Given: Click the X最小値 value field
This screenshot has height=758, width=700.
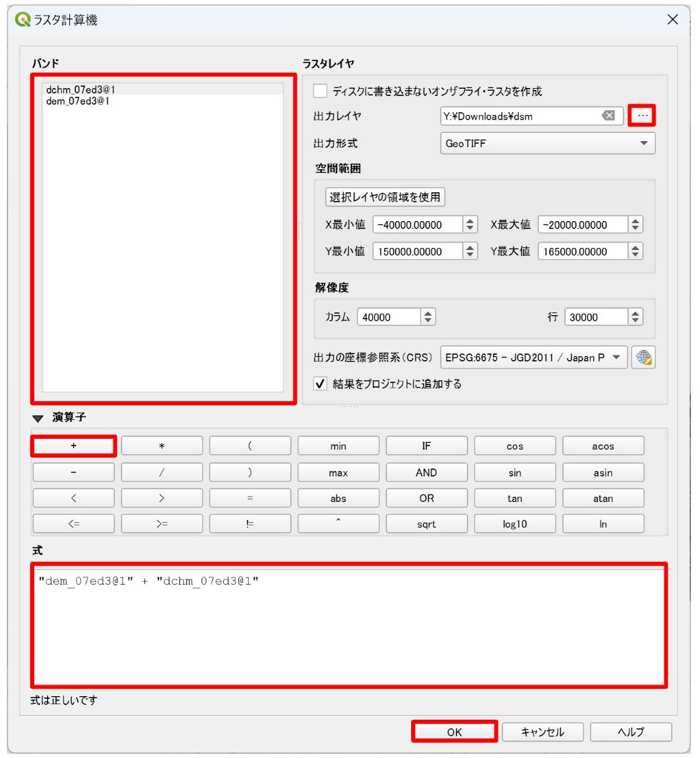Looking at the screenshot, I should [x=418, y=225].
